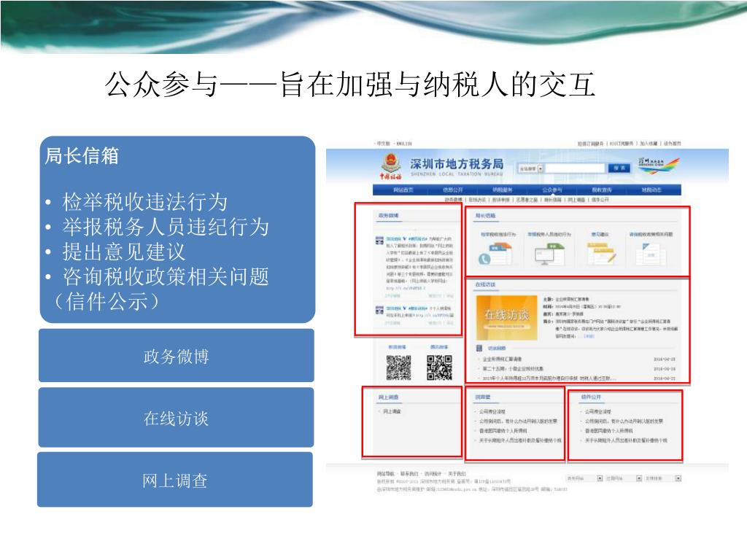Open the 信息公开 navigation menu
Screen dimensions: 747x560
(x=452, y=190)
